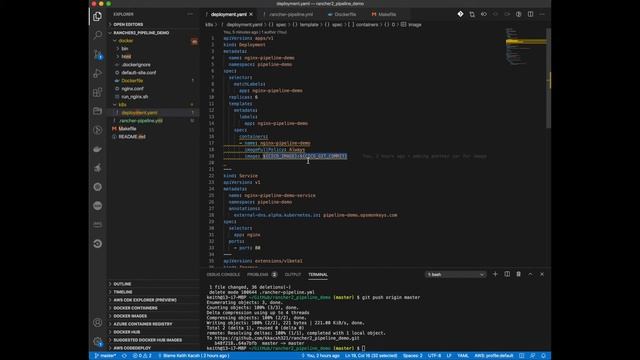Open the Explorer view in activity bar
This screenshot has width=640, height=360.
click(98, 16)
